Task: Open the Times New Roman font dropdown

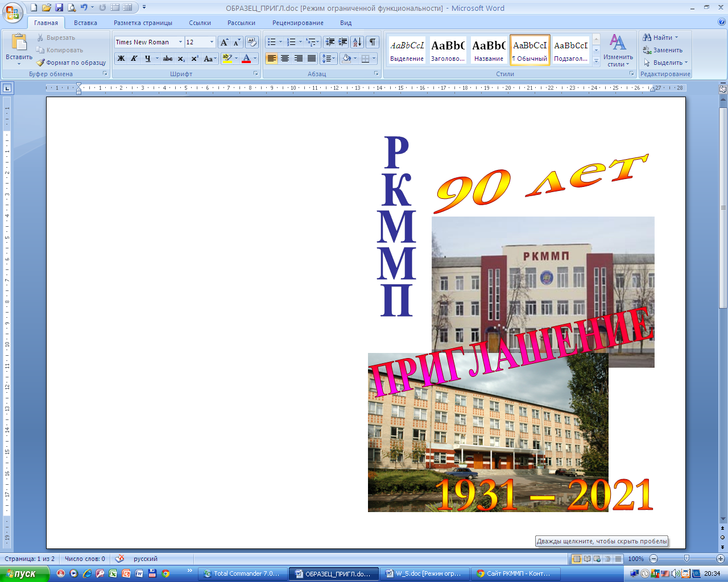Action: tap(180, 42)
